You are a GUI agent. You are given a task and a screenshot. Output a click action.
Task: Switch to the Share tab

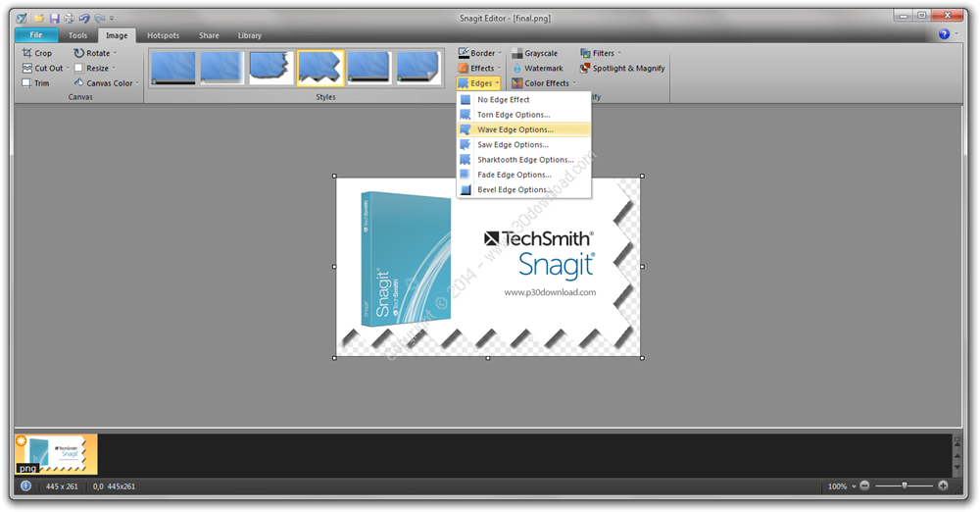coord(209,35)
